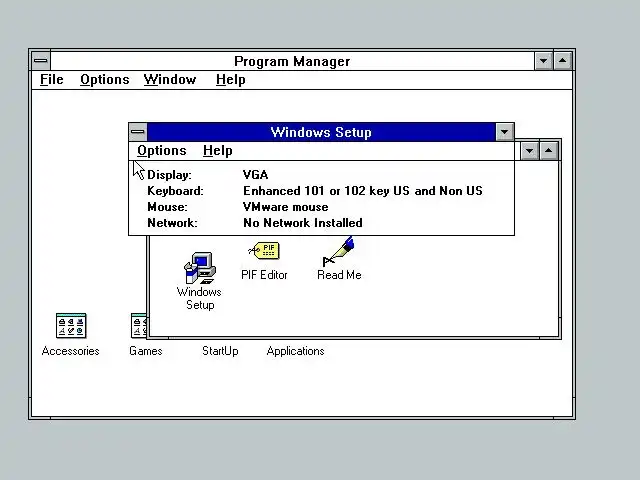Open Windows Setup Options menu
The height and width of the screenshot is (480, 640).
pos(162,151)
